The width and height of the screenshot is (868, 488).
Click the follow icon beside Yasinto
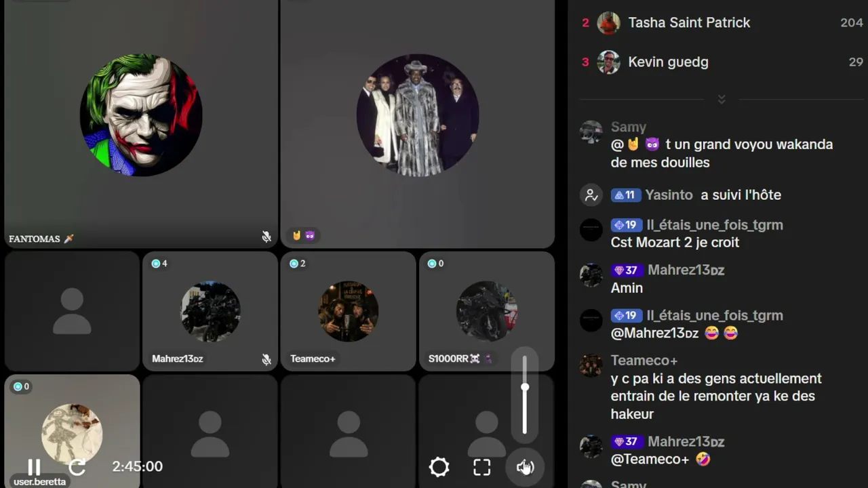(591, 195)
